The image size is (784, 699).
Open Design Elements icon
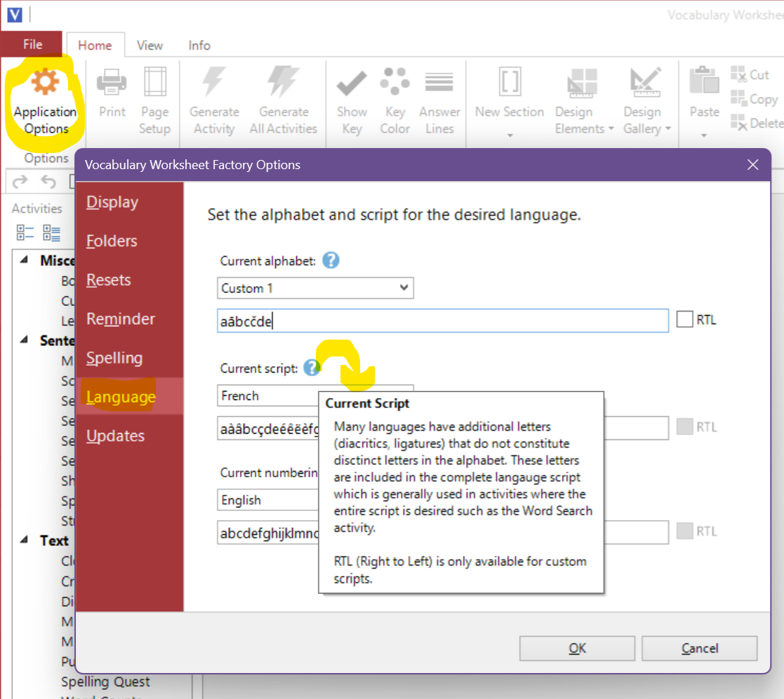coord(582,83)
